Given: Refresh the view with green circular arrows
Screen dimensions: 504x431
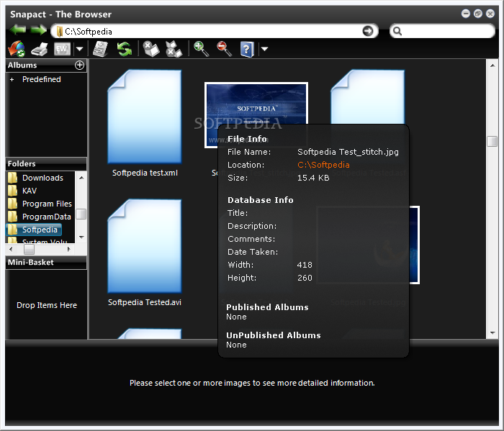Looking at the screenshot, I should pyautogui.click(x=125, y=50).
